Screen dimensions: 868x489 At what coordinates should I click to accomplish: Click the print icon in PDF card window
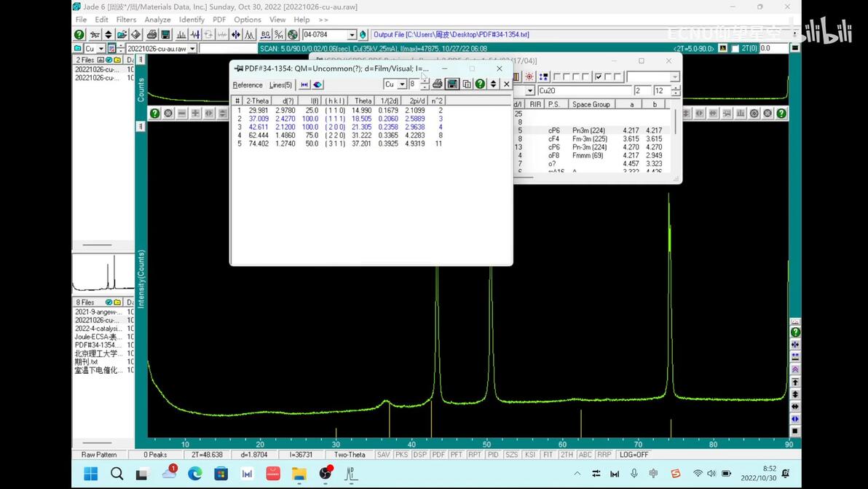[x=438, y=85]
